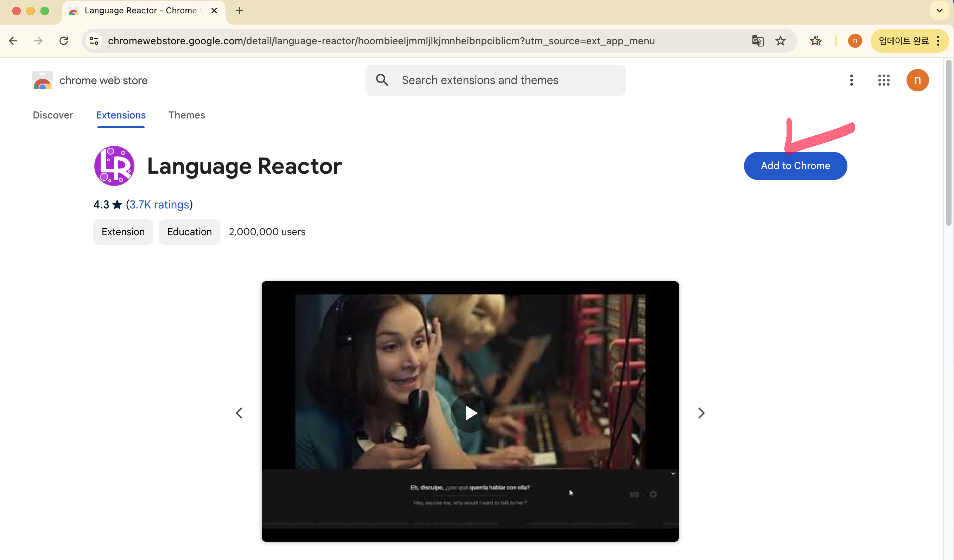The height and width of the screenshot is (560, 954).
Task: Play the Language Reactor preview video
Action: tap(470, 413)
